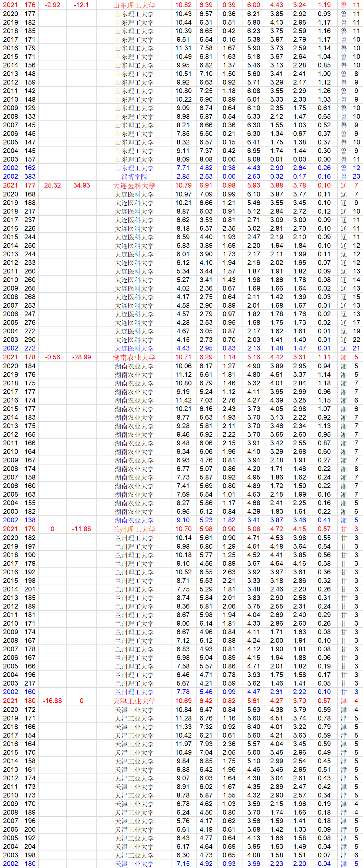Click the 2021 year cell of 湖南农业大学
The image size is (363, 868).
pyautogui.click(x=10, y=357)
